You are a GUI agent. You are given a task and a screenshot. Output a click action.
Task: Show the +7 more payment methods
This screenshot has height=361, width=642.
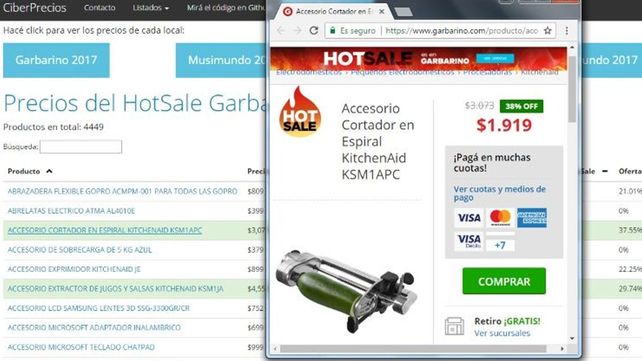click(500, 245)
